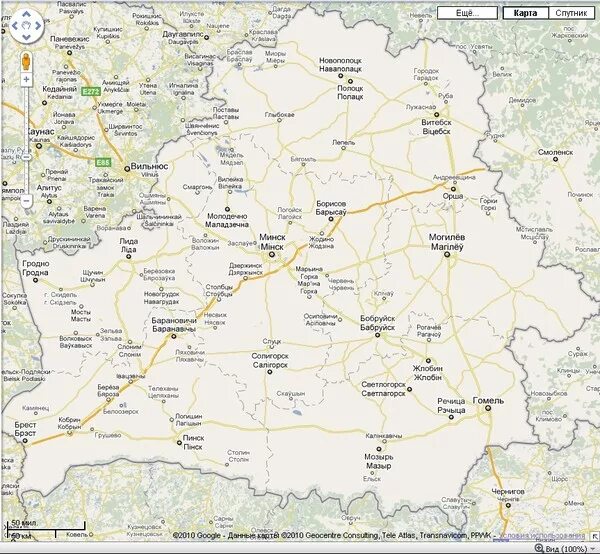
Task: Click the E272 road shield
Action: pos(91,91)
